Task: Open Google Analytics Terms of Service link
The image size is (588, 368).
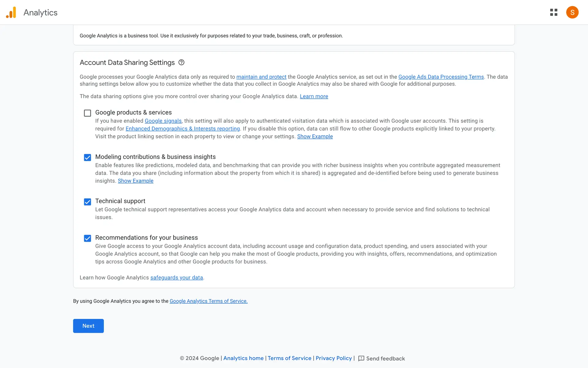Action: pyautogui.click(x=208, y=301)
